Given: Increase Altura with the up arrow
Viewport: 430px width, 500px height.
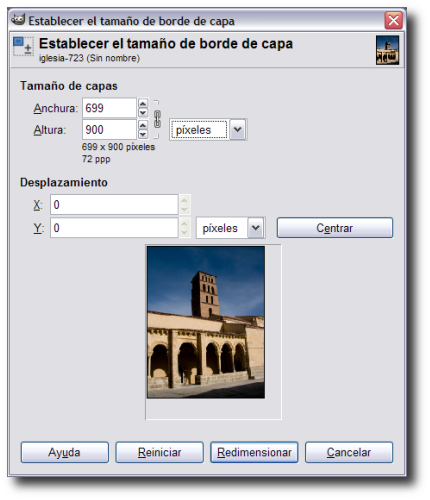Looking at the screenshot, I should (x=143, y=125).
